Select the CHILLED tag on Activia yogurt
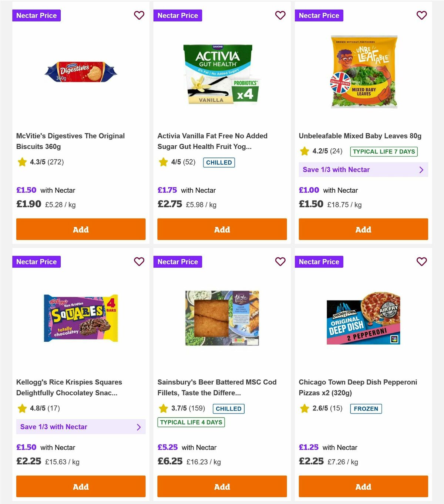Image resolution: width=444 pixels, height=504 pixels. [219, 162]
